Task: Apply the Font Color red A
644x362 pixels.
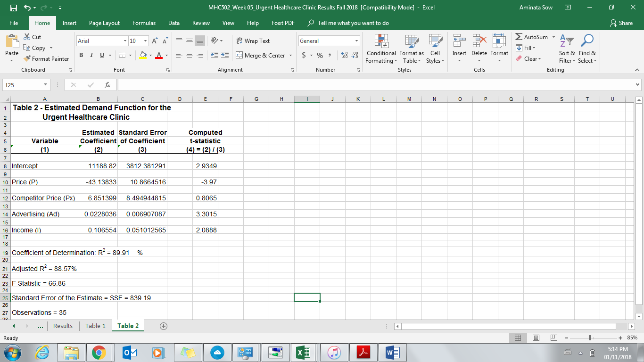Action: tap(159, 56)
